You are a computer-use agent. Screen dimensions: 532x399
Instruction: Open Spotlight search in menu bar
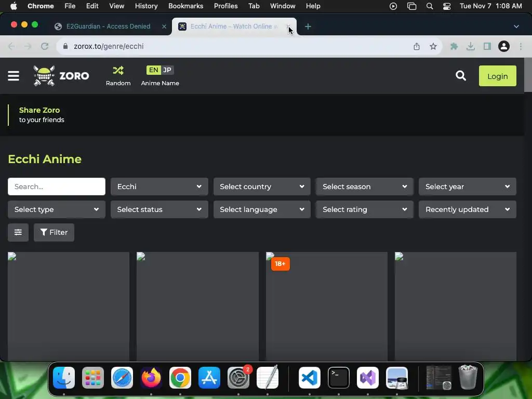[430, 6]
